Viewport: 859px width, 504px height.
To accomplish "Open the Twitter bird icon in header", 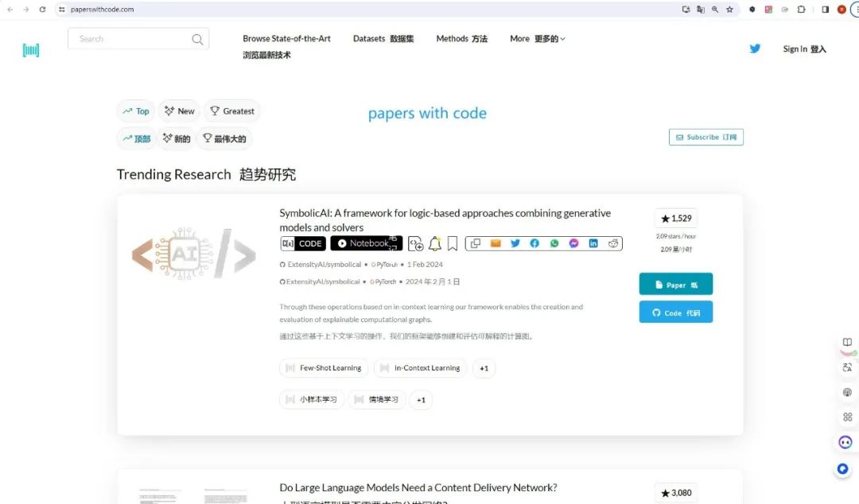I will (x=755, y=48).
